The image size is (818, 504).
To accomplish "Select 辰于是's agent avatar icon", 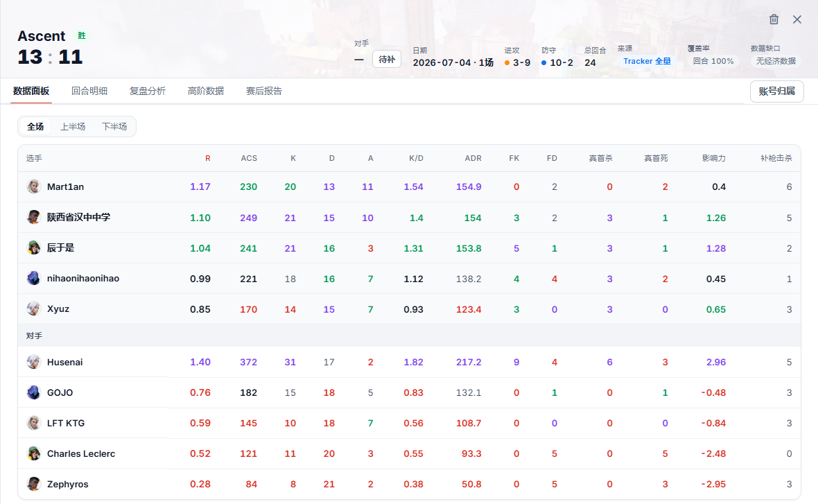I will click(34, 247).
